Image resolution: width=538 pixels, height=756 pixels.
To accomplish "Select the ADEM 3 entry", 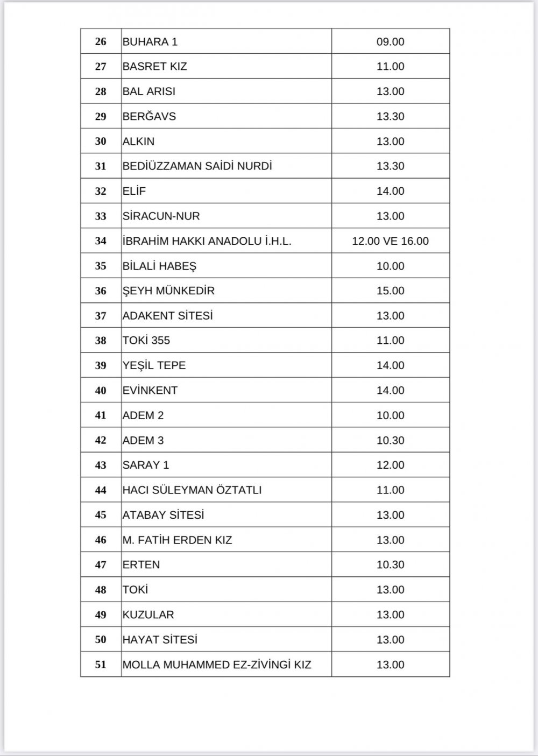I will 143,440.
